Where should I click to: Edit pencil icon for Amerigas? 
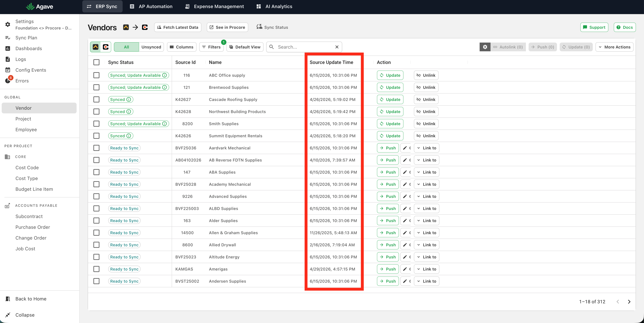[405, 269]
